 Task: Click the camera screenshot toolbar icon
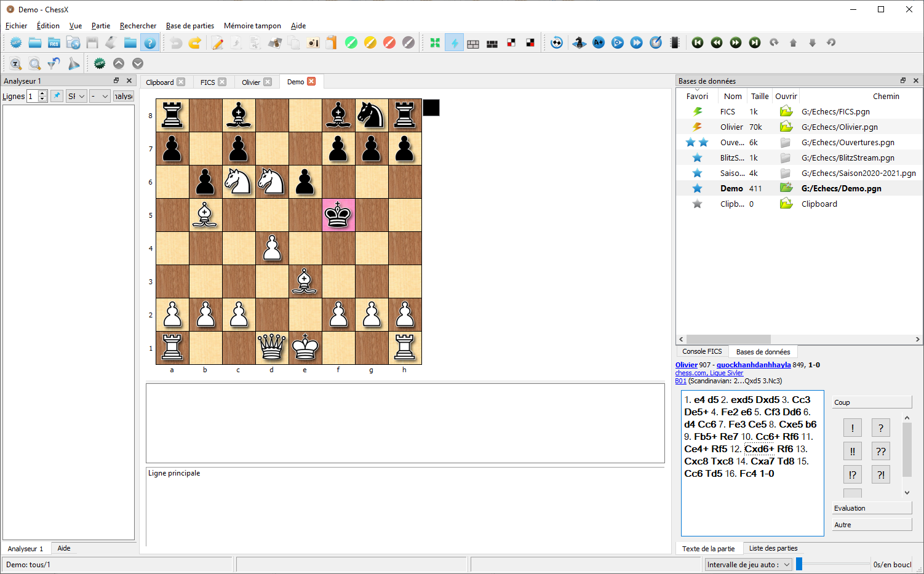(313, 42)
